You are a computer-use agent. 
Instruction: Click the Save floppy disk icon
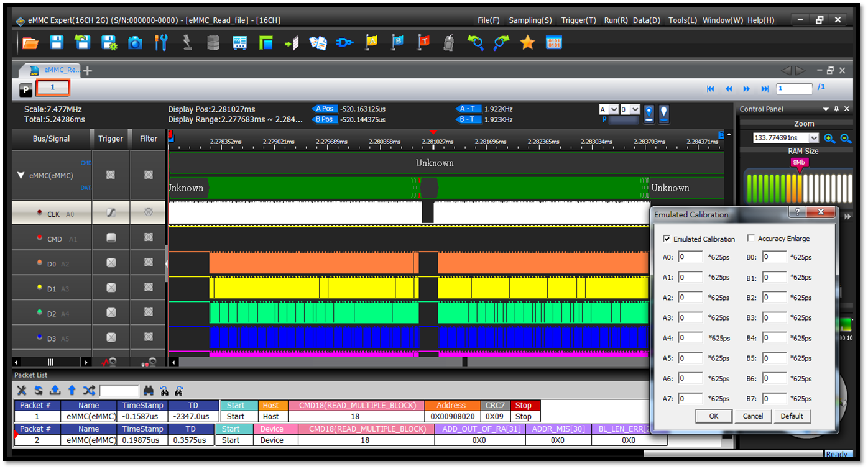pos(57,43)
